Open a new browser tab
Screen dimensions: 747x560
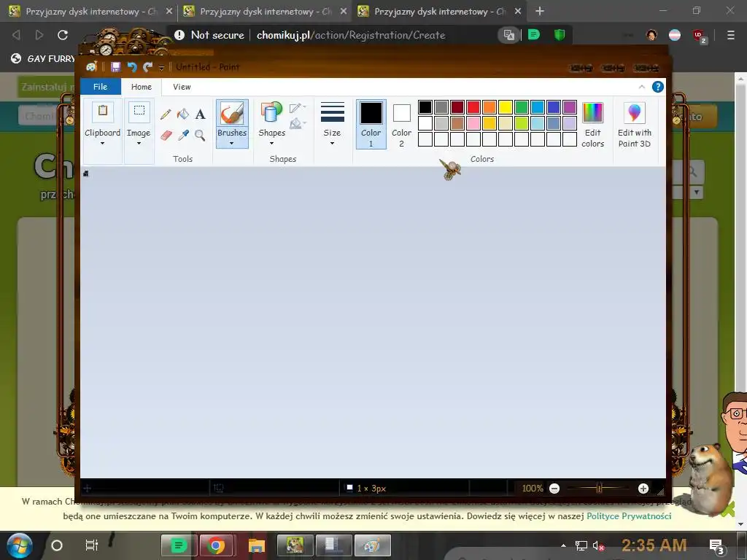tap(540, 11)
